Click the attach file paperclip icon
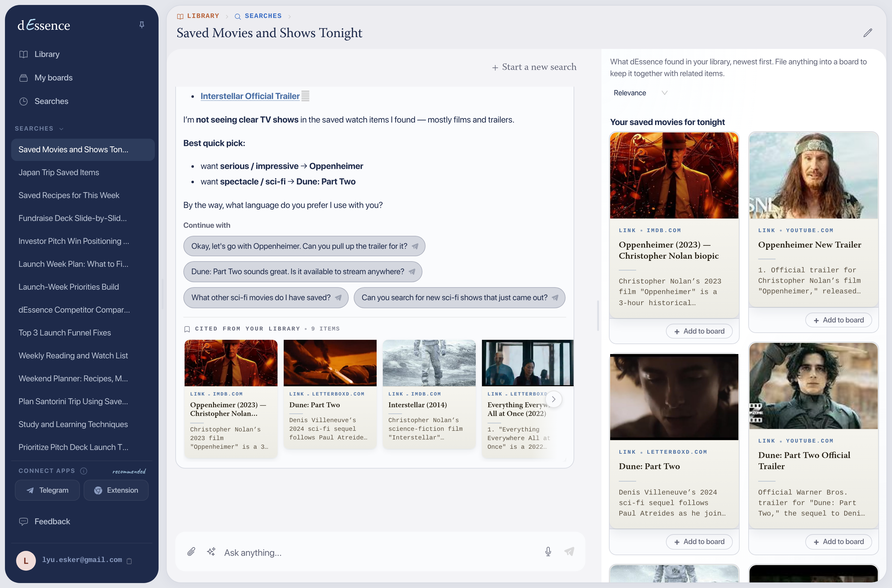Viewport: 892px width, 588px height. [191, 551]
